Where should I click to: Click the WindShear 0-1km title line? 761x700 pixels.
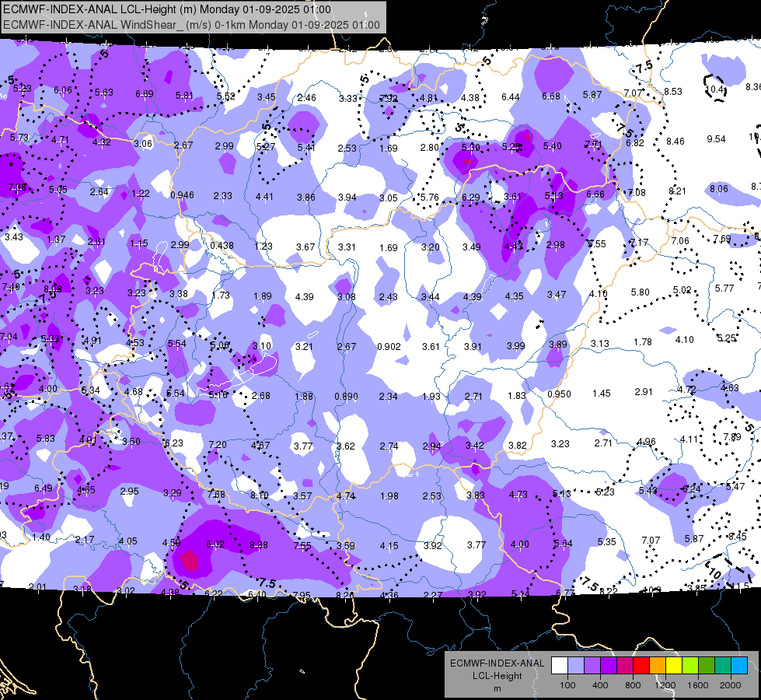coord(191,25)
